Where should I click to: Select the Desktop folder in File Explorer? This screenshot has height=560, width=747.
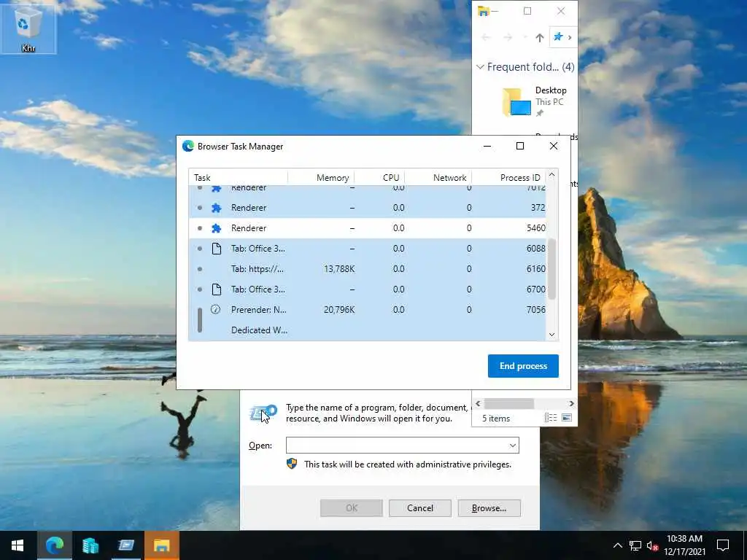click(535, 101)
